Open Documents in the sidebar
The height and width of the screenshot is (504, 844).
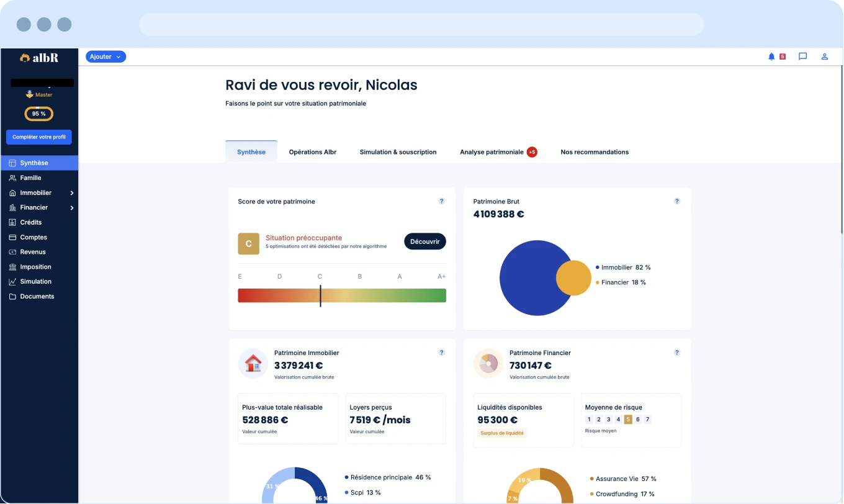coord(37,297)
